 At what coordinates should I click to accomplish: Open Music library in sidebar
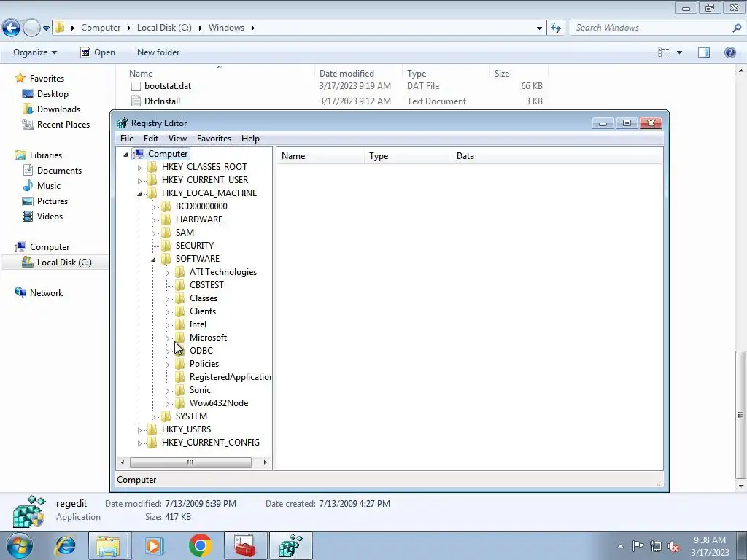(x=49, y=186)
